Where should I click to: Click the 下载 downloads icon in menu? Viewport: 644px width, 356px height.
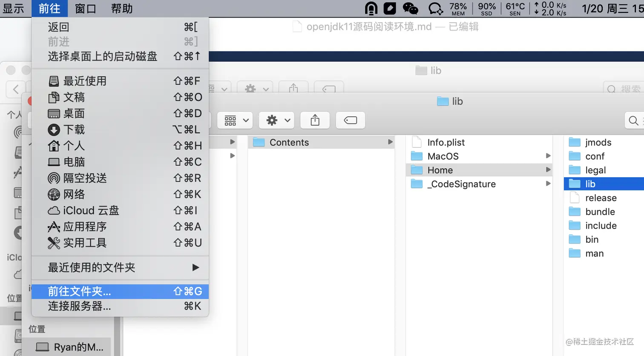point(54,129)
